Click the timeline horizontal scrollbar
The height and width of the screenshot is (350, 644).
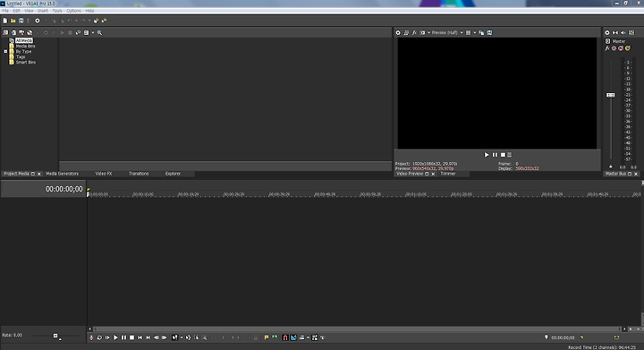(357, 329)
